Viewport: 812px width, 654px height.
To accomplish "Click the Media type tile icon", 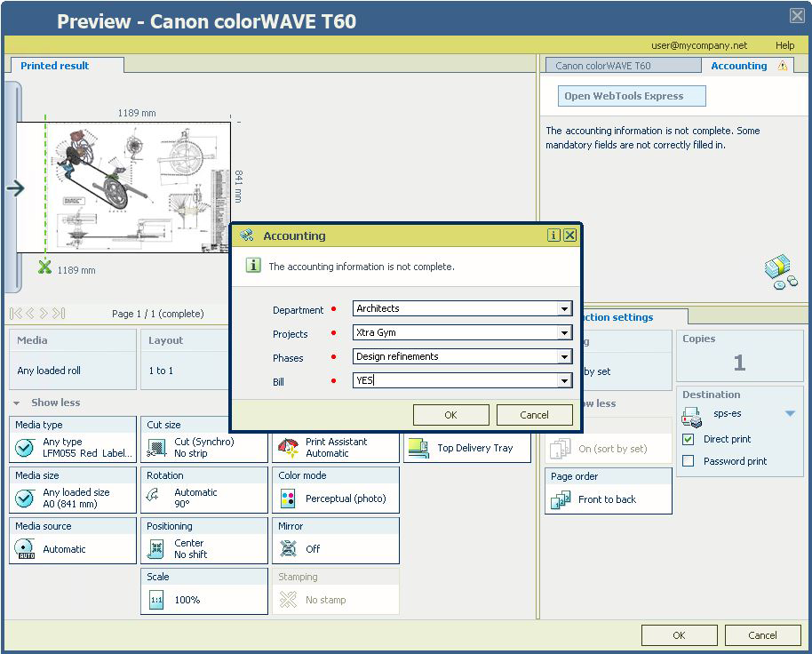I will pyautogui.click(x=25, y=448).
